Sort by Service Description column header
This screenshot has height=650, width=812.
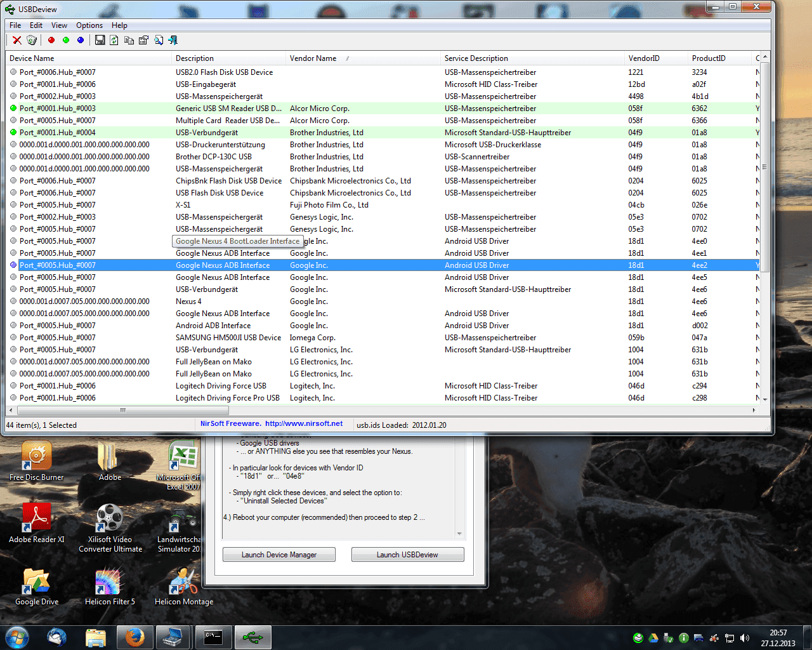533,58
